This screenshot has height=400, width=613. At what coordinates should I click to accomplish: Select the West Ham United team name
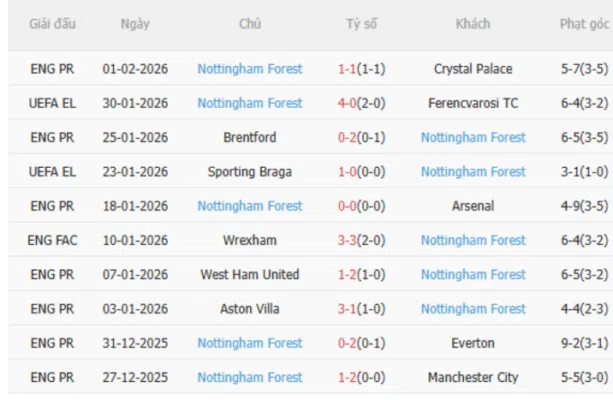coord(250,274)
